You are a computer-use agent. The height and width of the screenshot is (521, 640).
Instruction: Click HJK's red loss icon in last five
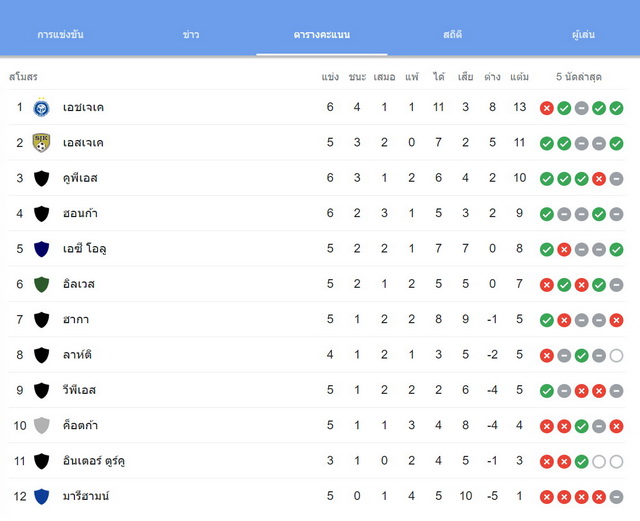pos(547,108)
